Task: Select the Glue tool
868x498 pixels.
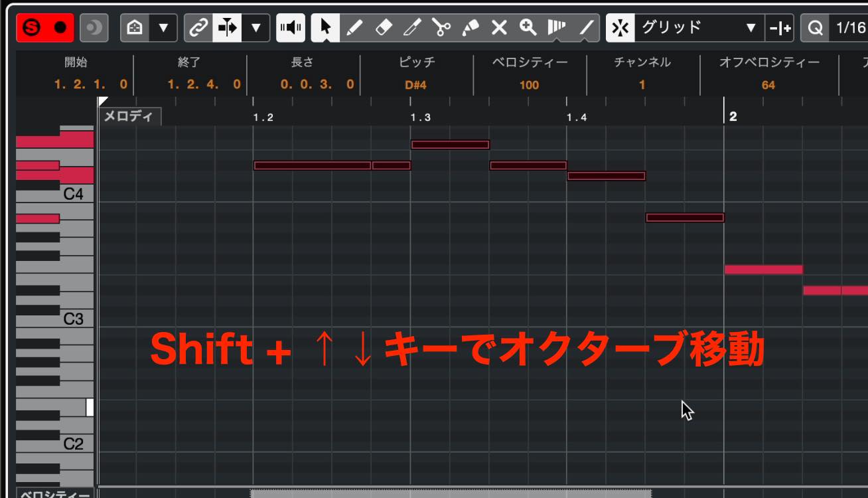Action: (x=470, y=28)
